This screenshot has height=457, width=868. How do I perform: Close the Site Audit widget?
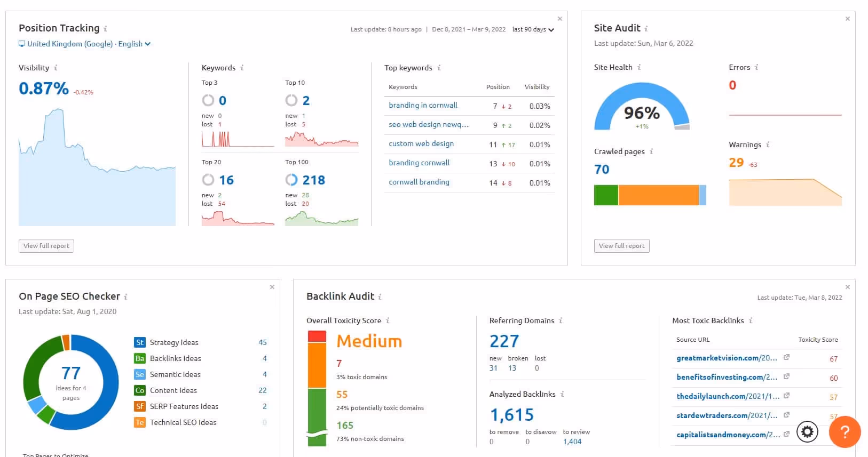click(847, 19)
